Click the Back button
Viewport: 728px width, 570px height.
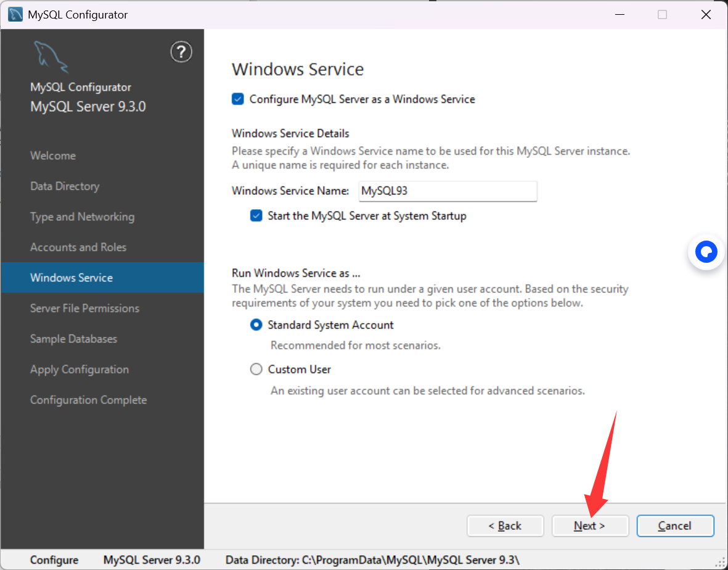tap(505, 526)
